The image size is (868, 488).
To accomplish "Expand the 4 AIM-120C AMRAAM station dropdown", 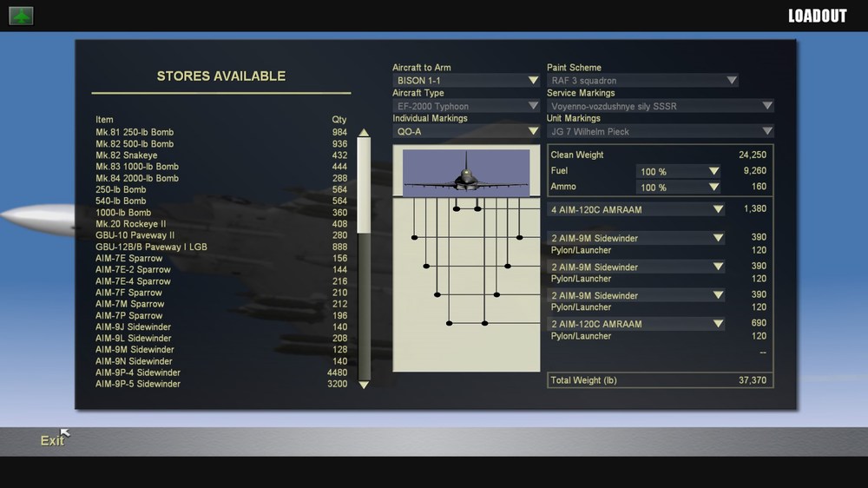I will point(718,209).
